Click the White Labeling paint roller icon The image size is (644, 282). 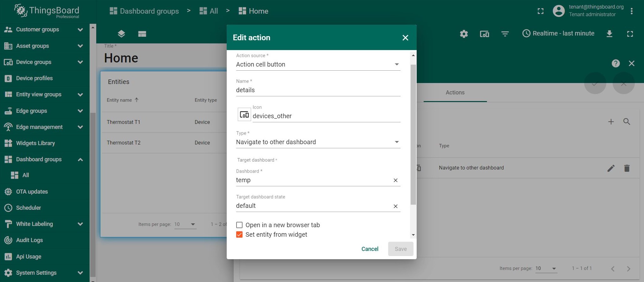pos(8,224)
